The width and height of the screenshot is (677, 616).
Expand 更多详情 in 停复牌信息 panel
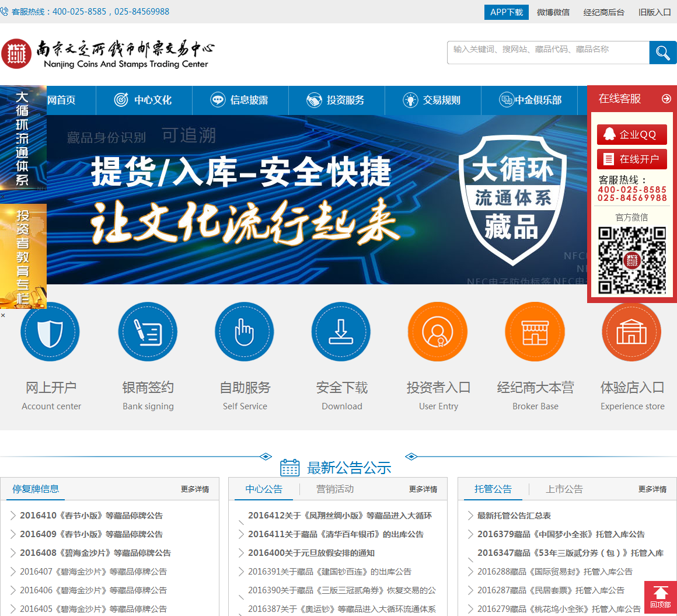pyautogui.click(x=195, y=489)
